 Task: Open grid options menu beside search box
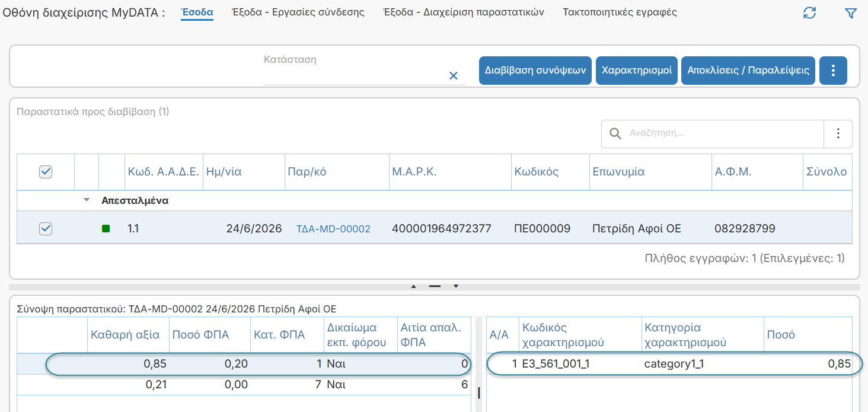pyautogui.click(x=838, y=133)
